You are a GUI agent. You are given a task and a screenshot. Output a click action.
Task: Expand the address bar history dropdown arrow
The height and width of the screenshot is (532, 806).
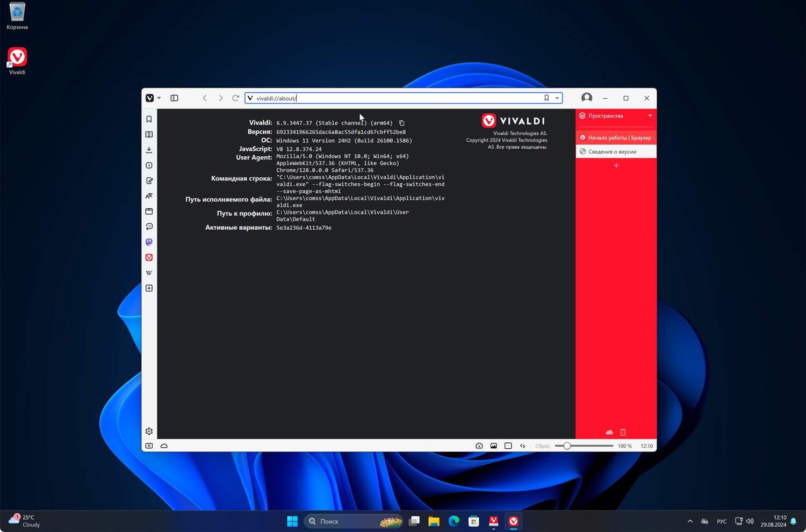pyautogui.click(x=557, y=98)
